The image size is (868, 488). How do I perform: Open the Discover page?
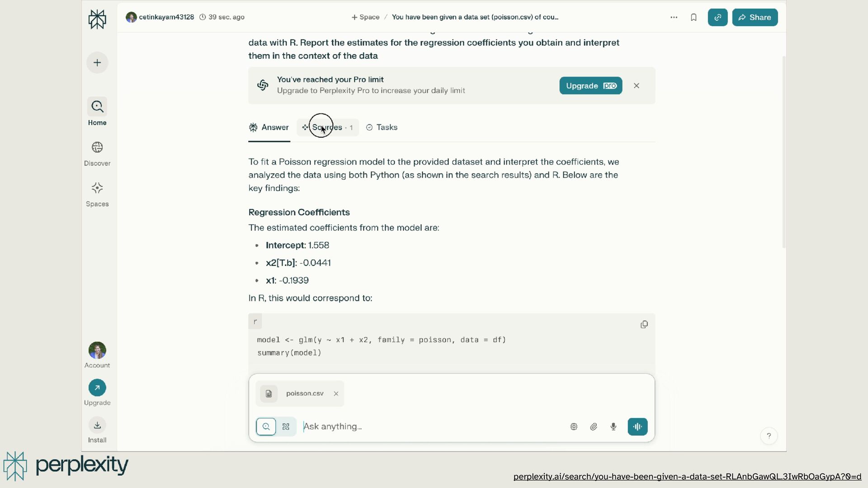97,154
